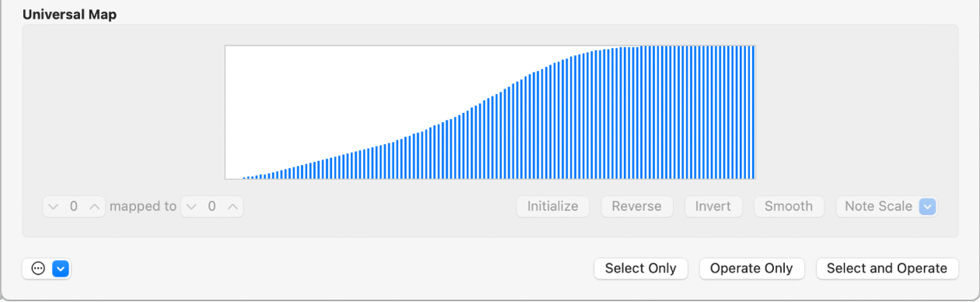Open the blue chevron menu beside ellipsis
This screenshot has height=302, width=980.
coord(61,269)
